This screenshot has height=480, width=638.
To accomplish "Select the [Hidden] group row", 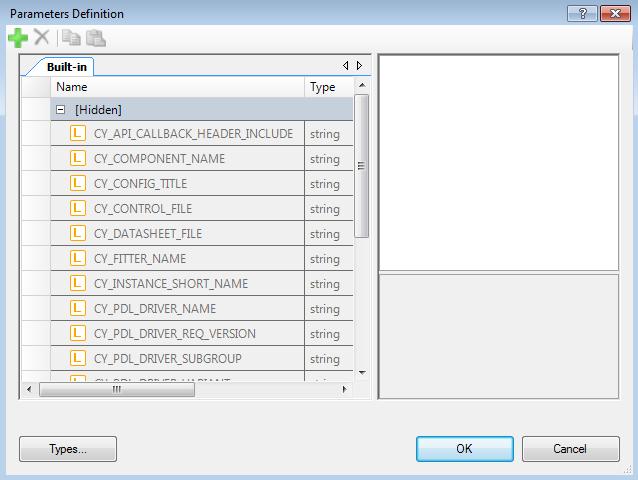I will pos(202,109).
